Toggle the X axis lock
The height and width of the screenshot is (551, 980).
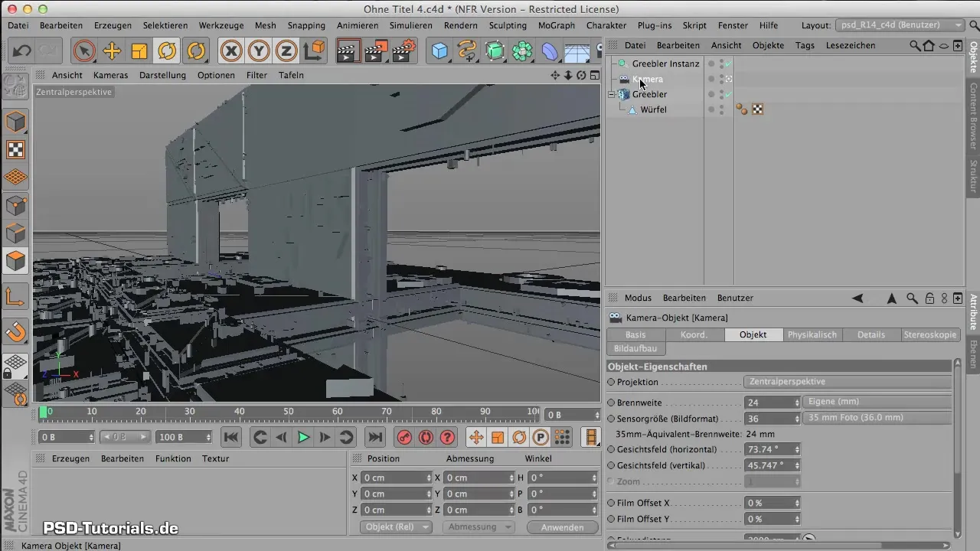pos(231,51)
